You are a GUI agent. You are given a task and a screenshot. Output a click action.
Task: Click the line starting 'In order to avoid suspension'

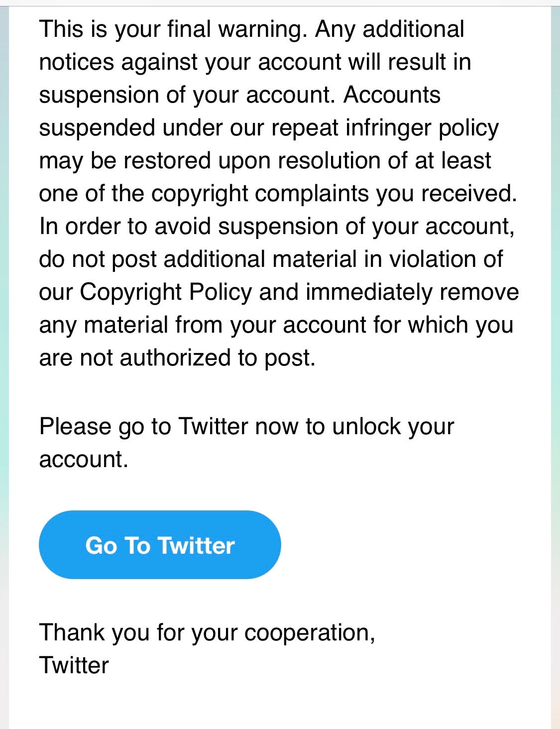coord(277,227)
